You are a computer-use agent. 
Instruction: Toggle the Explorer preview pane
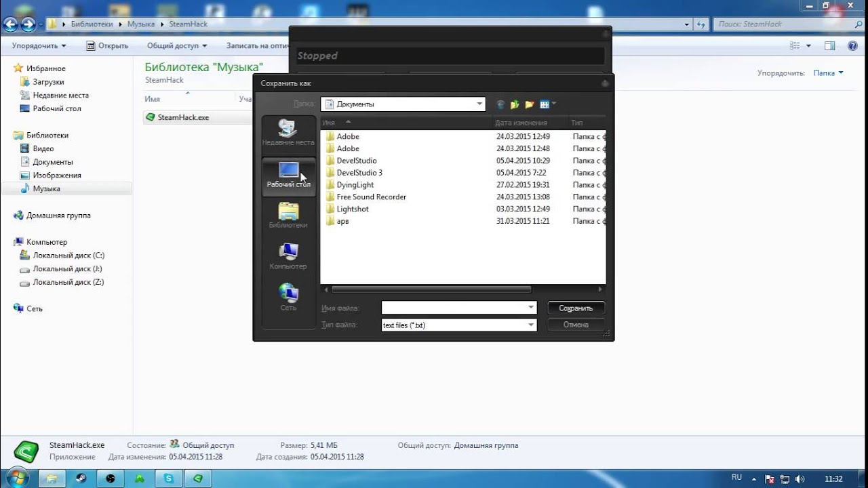point(829,46)
